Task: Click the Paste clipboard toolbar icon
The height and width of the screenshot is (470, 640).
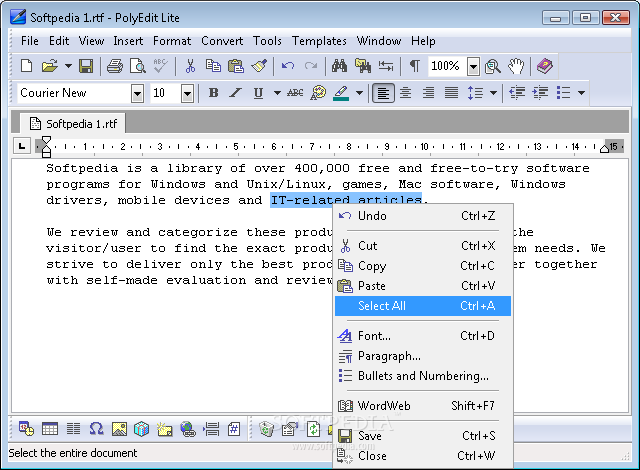Action: point(236,66)
